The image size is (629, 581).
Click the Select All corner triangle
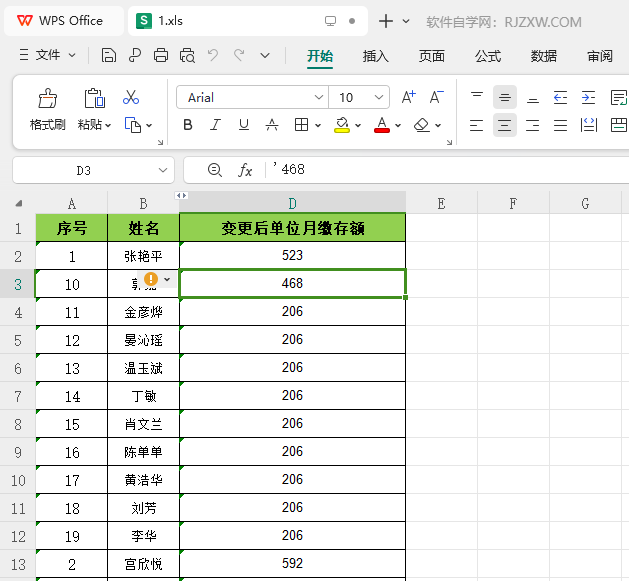point(18,203)
